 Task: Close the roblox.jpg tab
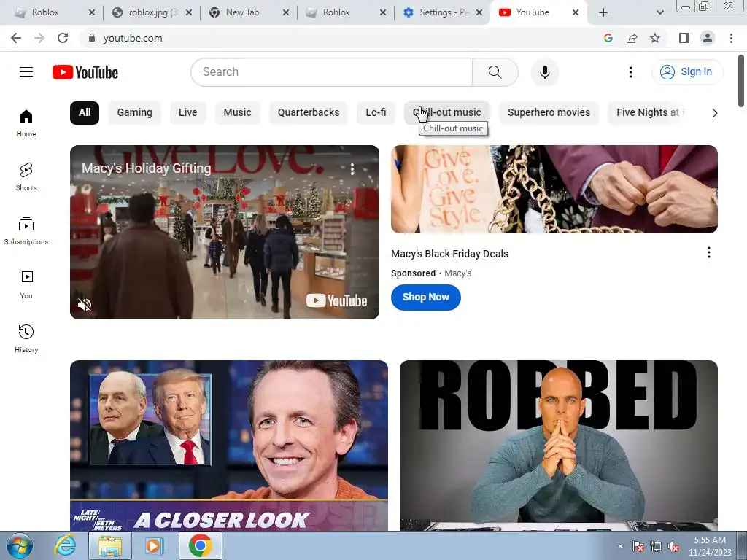coord(189,13)
